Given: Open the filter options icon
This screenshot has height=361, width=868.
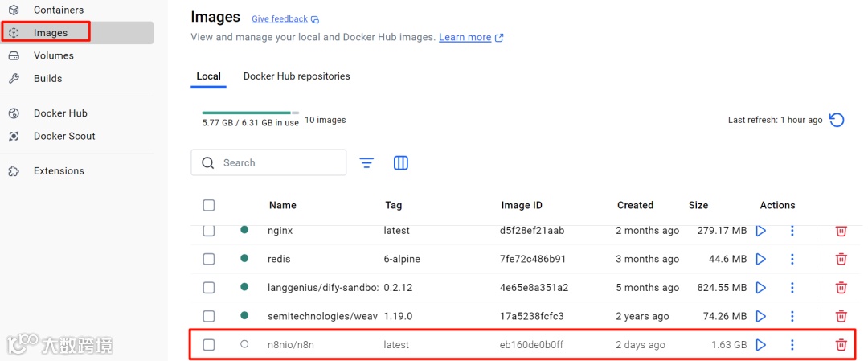Looking at the screenshot, I should (x=366, y=162).
